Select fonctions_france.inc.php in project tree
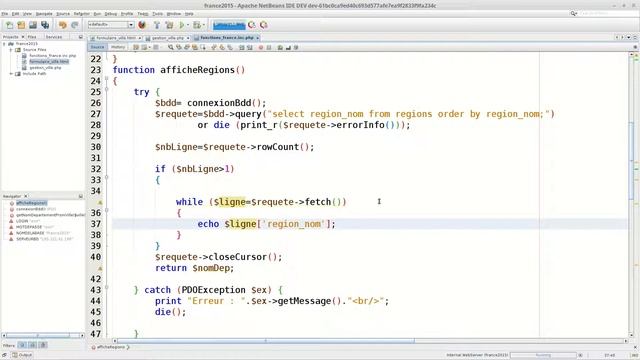640x360 pixels. pyautogui.click(x=52, y=56)
